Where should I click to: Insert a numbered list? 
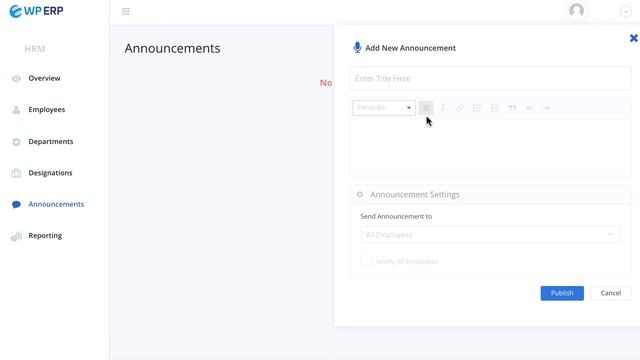click(495, 108)
